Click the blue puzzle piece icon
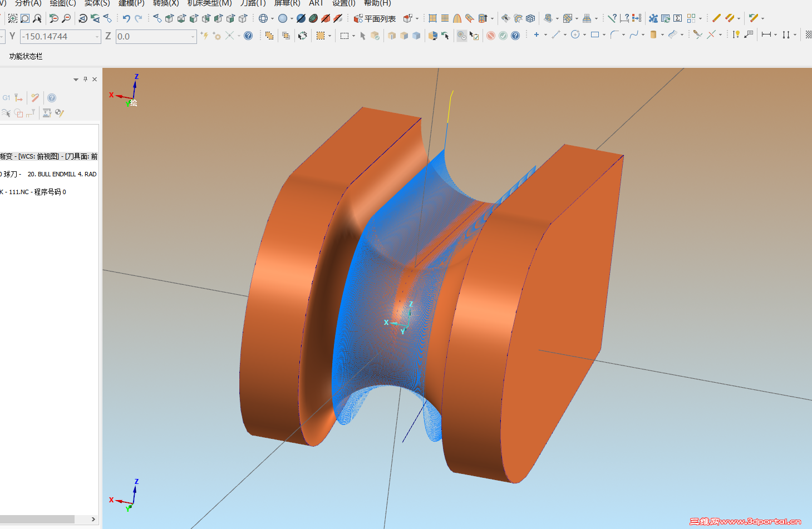The height and width of the screenshot is (529, 812). 653,18
